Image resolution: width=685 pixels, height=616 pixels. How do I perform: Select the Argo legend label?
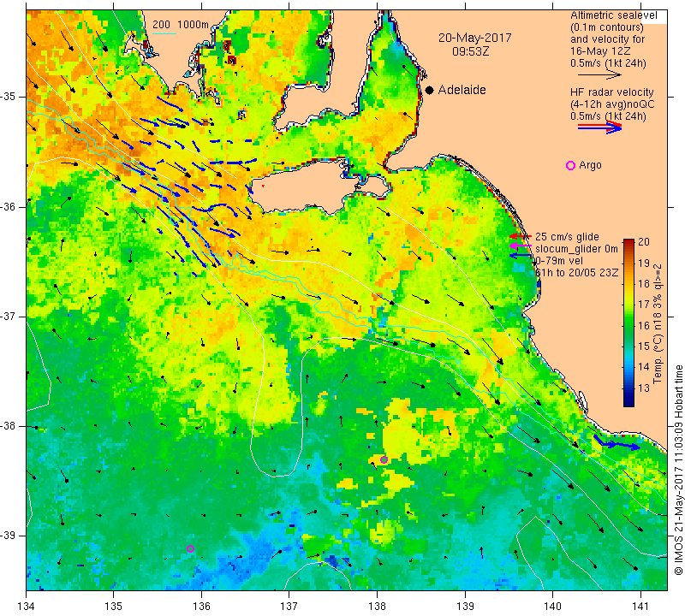tap(590, 165)
